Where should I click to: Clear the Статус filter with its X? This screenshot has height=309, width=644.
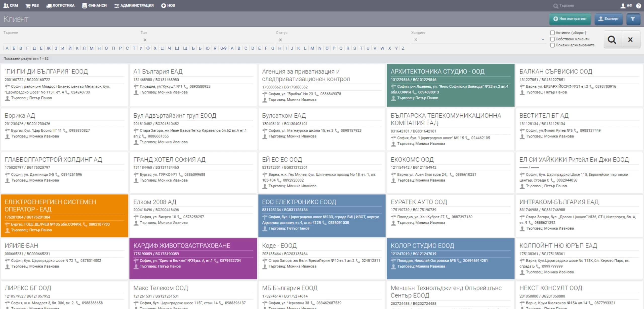[x=280, y=40]
